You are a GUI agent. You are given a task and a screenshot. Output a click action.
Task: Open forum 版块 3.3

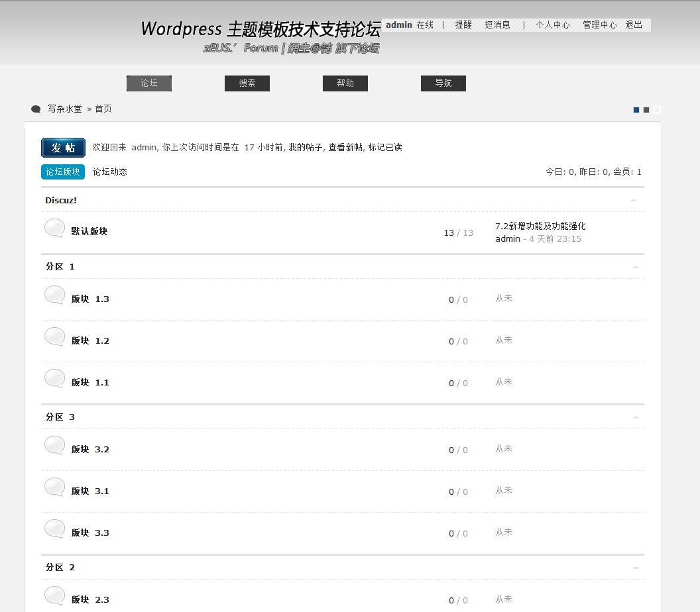coord(90,533)
